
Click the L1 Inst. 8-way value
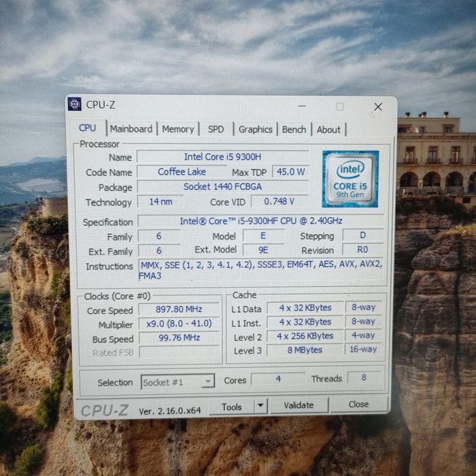click(x=363, y=321)
